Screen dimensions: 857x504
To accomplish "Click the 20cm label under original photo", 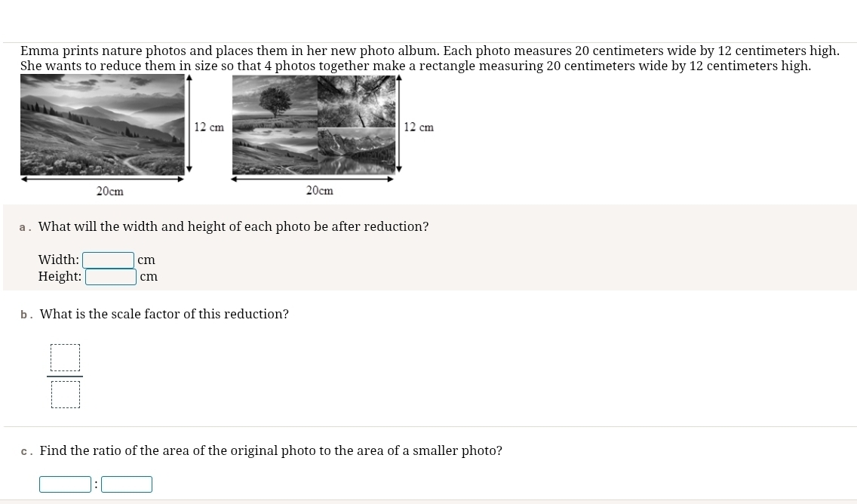I will [110, 192].
